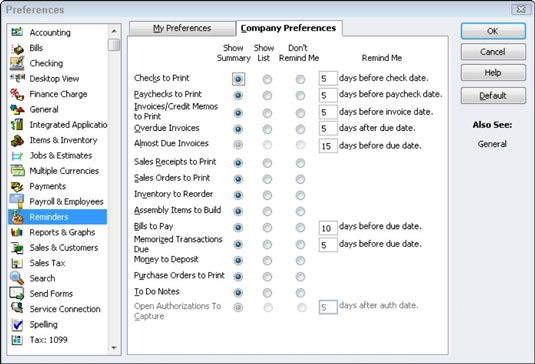Open Checking preferences icon
Screen dimensions: 535x364
tap(17, 63)
